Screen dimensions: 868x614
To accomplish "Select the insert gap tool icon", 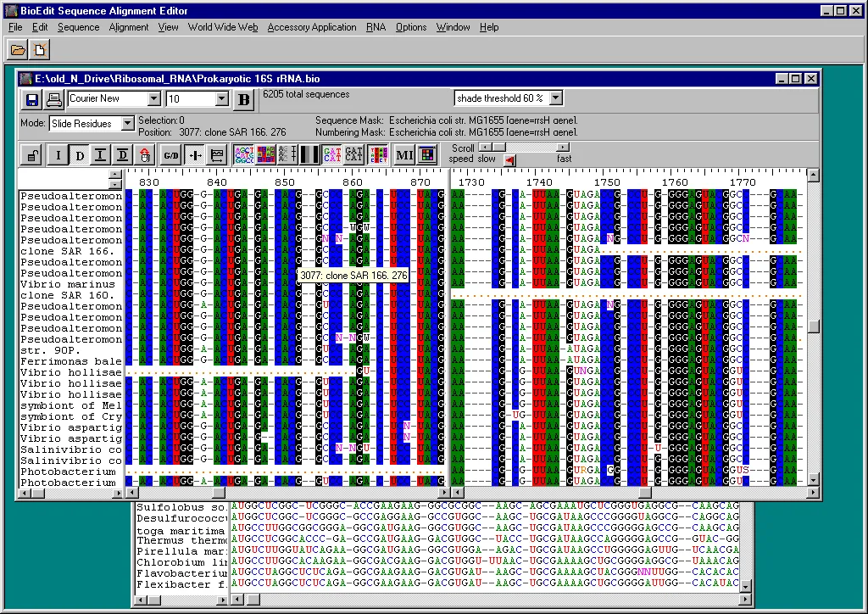I will click(192, 155).
